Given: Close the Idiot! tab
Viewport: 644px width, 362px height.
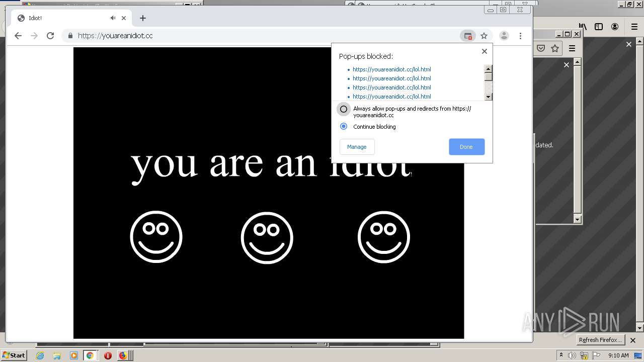Looking at the screenshot, I should (x=124, y=18).
